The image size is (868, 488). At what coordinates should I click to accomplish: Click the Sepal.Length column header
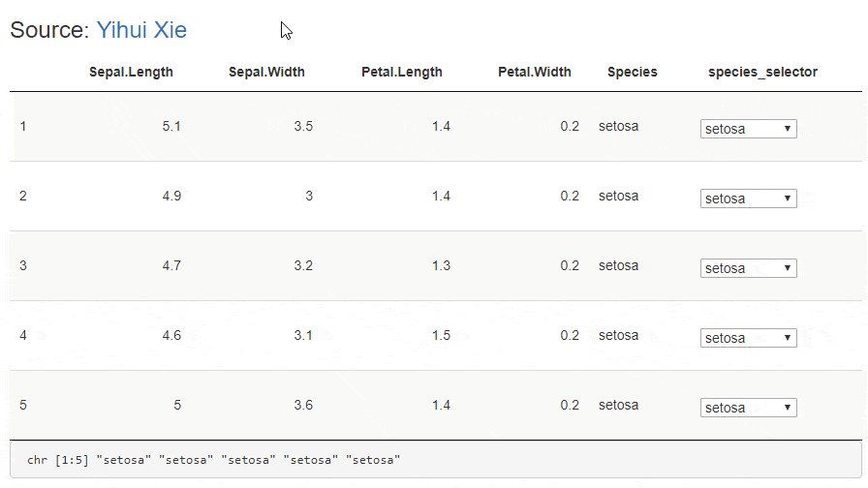coord(131,72)
